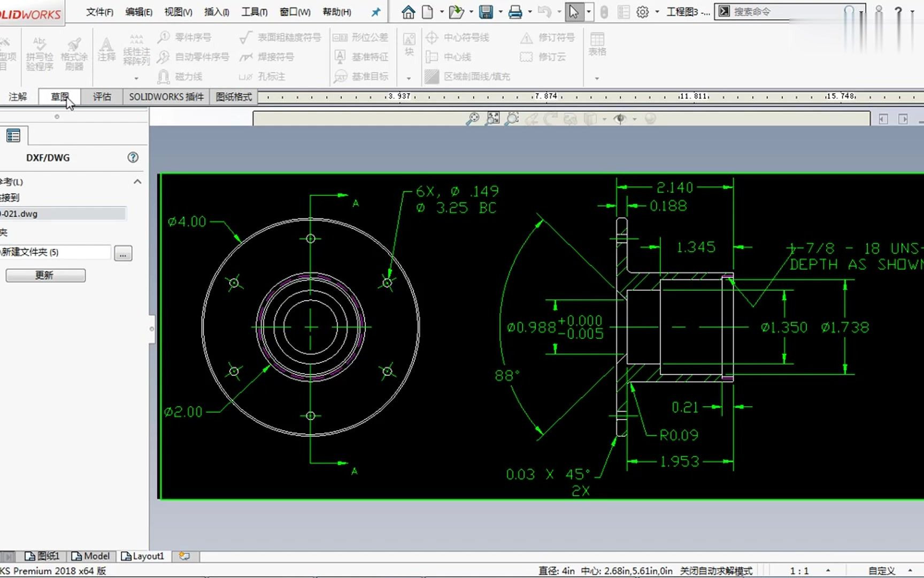Open the drawing scale 1:1 dropdown arrow
Viewport: 924px width, 578px height.
(x=828, y=571)
